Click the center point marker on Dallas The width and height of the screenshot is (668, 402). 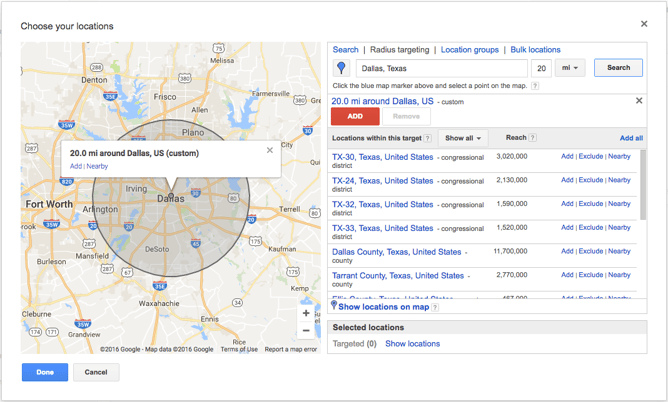pos(171,196)
